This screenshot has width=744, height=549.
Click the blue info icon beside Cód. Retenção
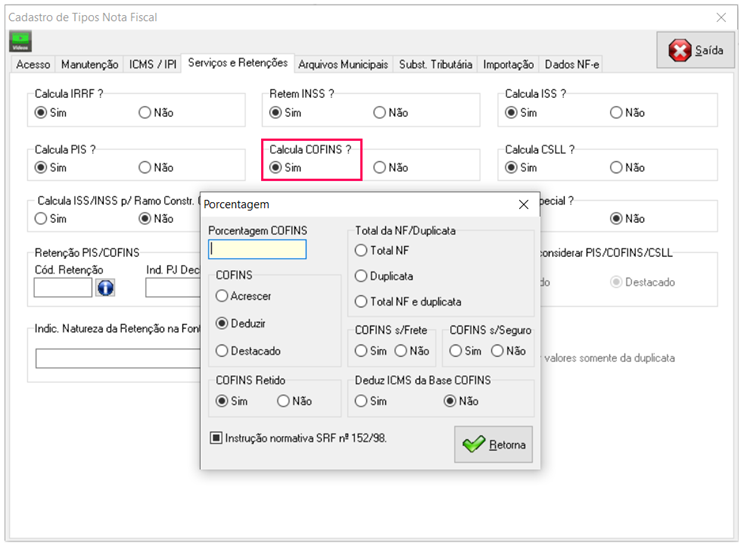coord(105,288)
